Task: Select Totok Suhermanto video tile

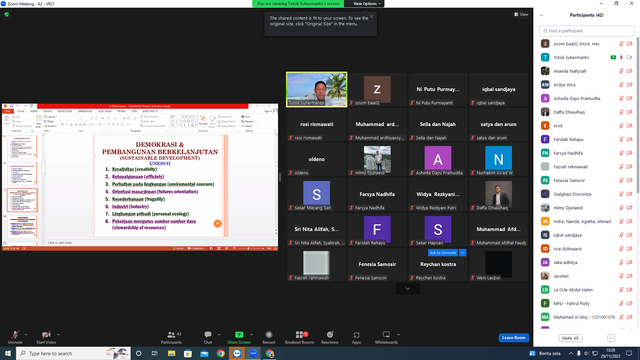Action: coord(317,89)
